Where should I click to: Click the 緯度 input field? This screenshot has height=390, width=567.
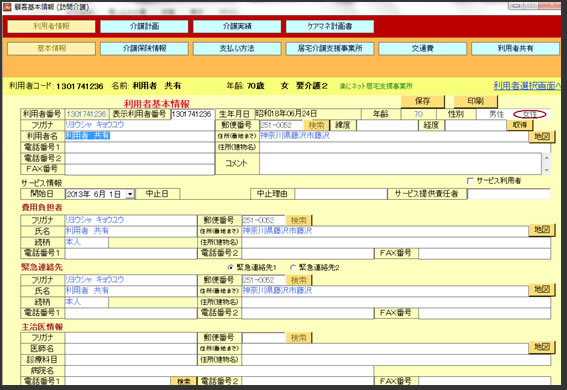(387, 125)
